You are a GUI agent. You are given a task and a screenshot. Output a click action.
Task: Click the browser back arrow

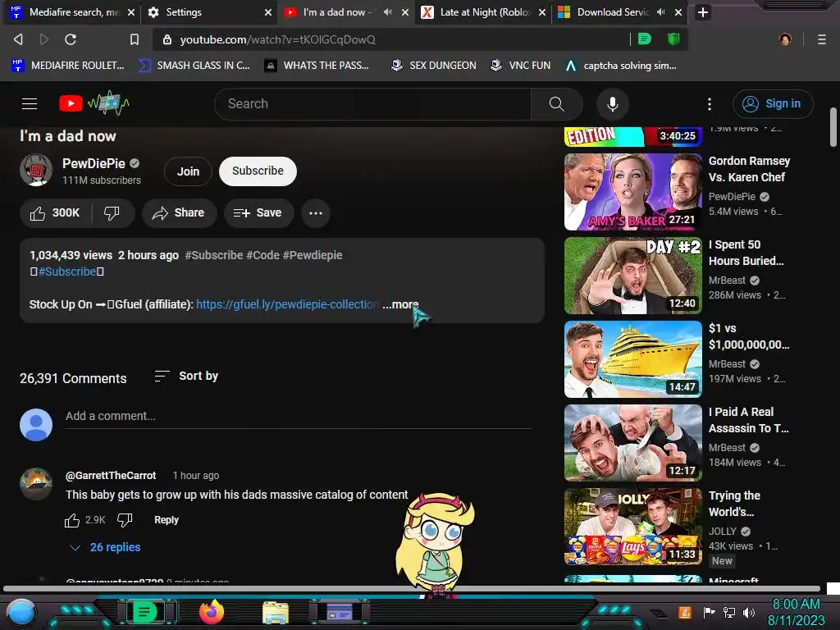coord(18,39)
